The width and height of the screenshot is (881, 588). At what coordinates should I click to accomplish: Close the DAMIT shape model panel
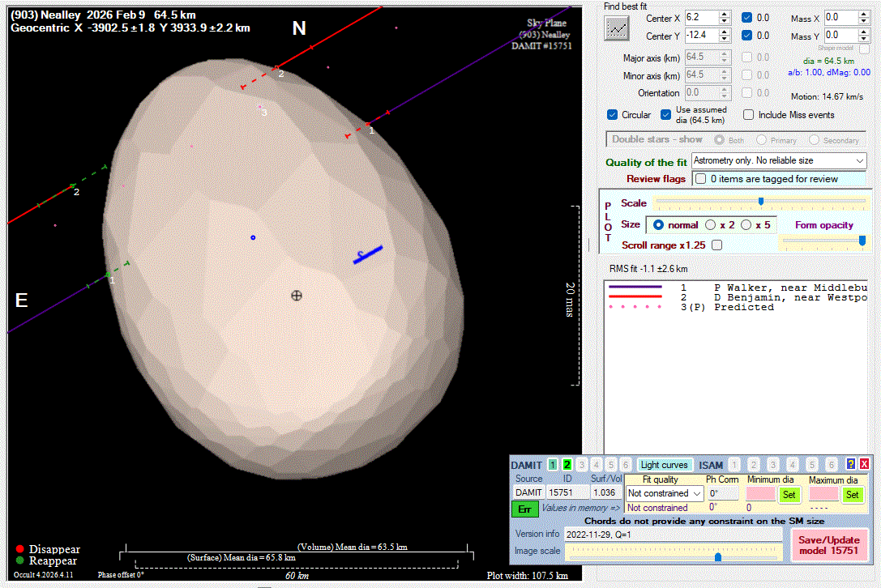tap(864, 464)
